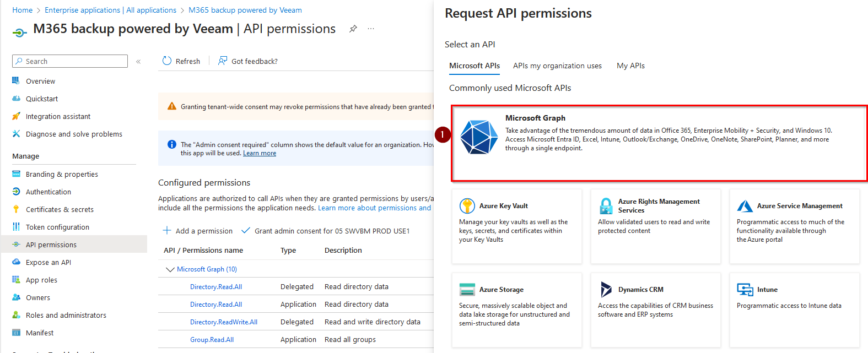Click Add a permission button
The height and width of the screenshot is (353, 868).
198,231
